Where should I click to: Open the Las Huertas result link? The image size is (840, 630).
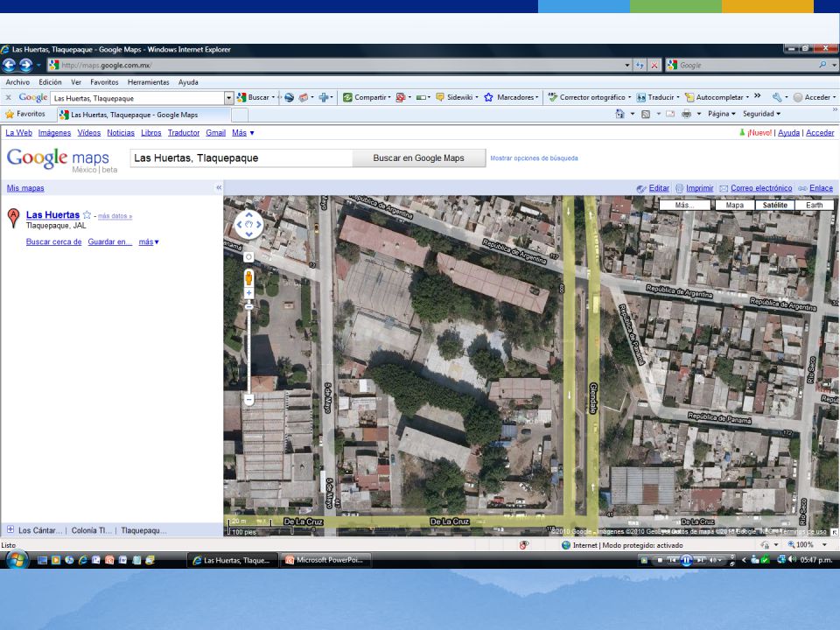52,215
